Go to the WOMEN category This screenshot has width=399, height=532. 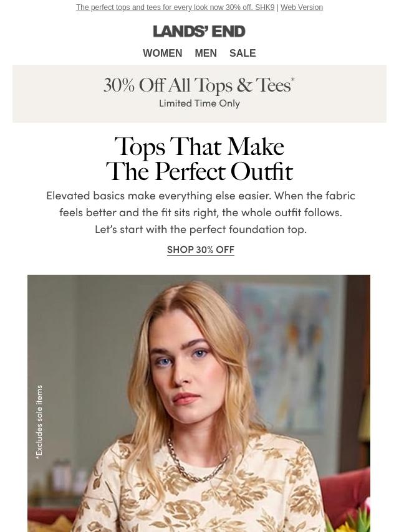click(162, 54)
